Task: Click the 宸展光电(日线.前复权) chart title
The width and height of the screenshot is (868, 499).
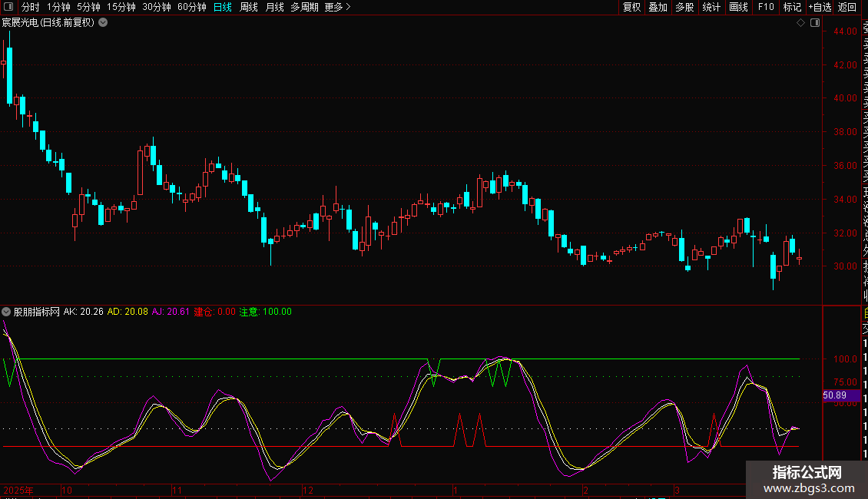Action: pyautogui.click(x=48, y=23)
